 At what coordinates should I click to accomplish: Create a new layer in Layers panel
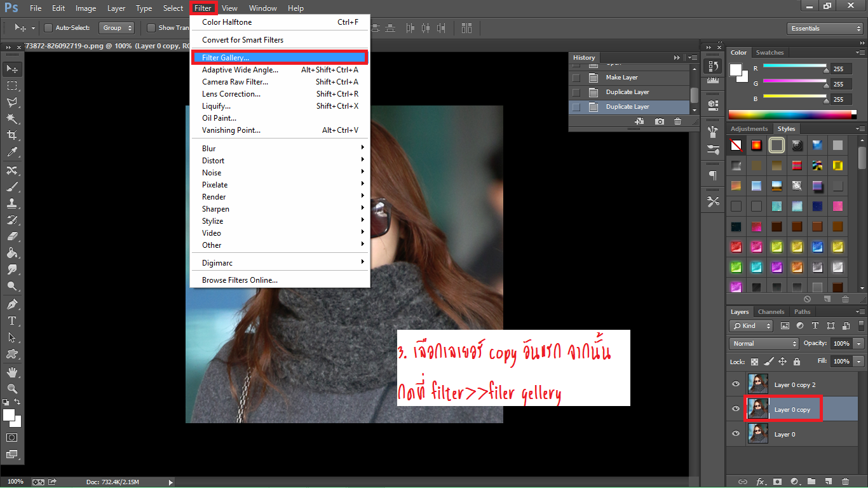pyautogui.click(x=828, y=482)
